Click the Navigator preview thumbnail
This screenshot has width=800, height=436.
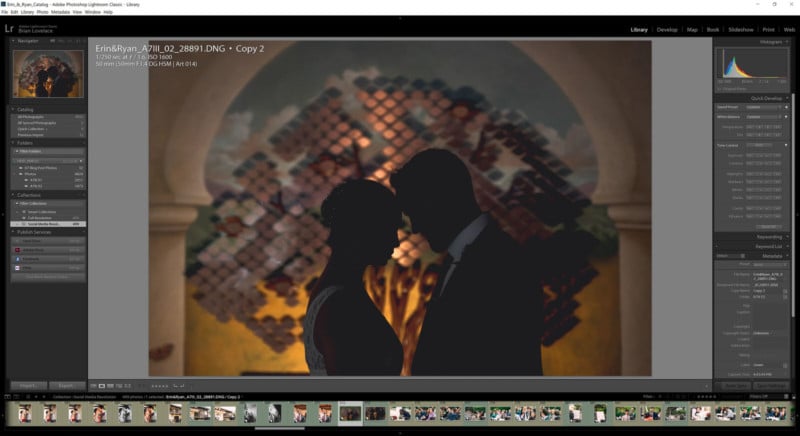[x=48, y=73]
